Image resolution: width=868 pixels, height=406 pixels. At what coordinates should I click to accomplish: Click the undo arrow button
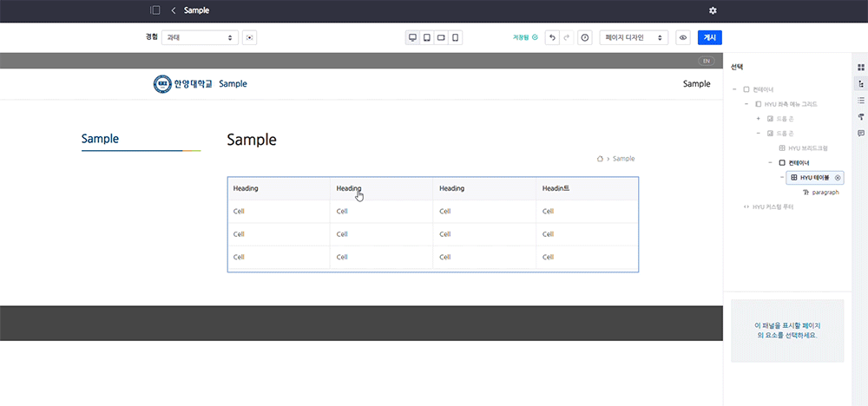tap(552, 38)
